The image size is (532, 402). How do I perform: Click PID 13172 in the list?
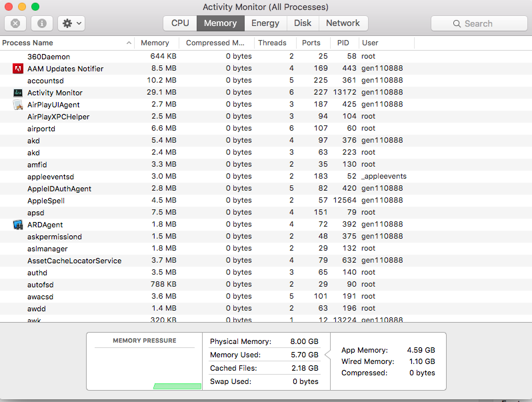pyautogui.click(x=345, y=92)
